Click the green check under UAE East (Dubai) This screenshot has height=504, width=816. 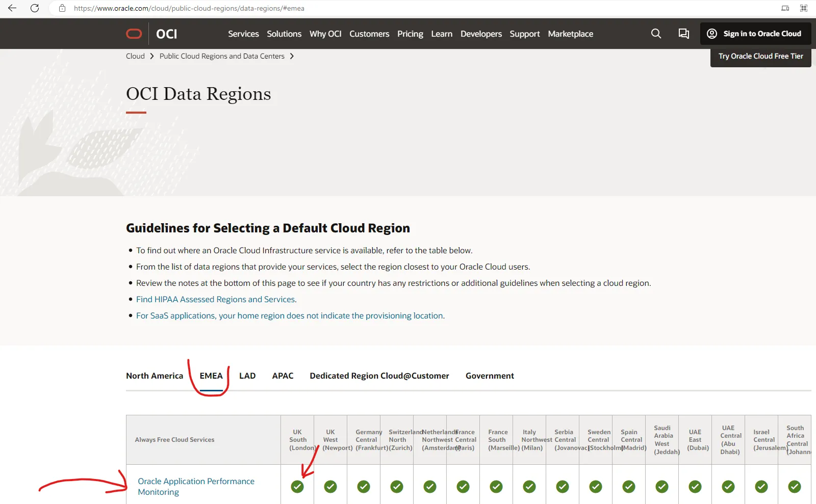[695, 487]
